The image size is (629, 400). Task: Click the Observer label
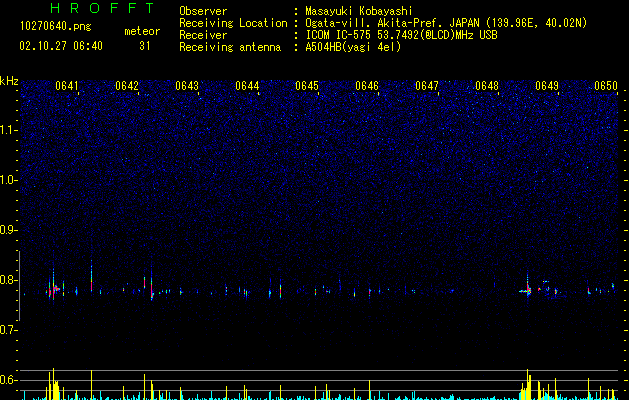[x=203, y=11]
